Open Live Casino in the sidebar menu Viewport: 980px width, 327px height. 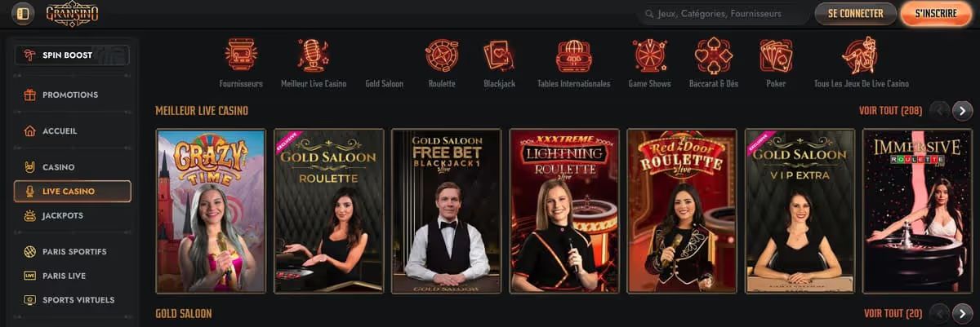73,191
